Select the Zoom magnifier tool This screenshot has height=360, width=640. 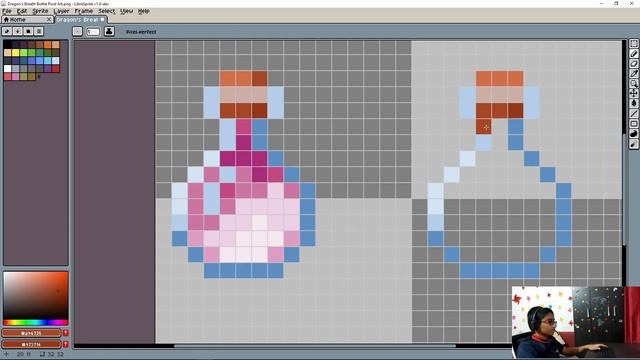coord(633,83)
